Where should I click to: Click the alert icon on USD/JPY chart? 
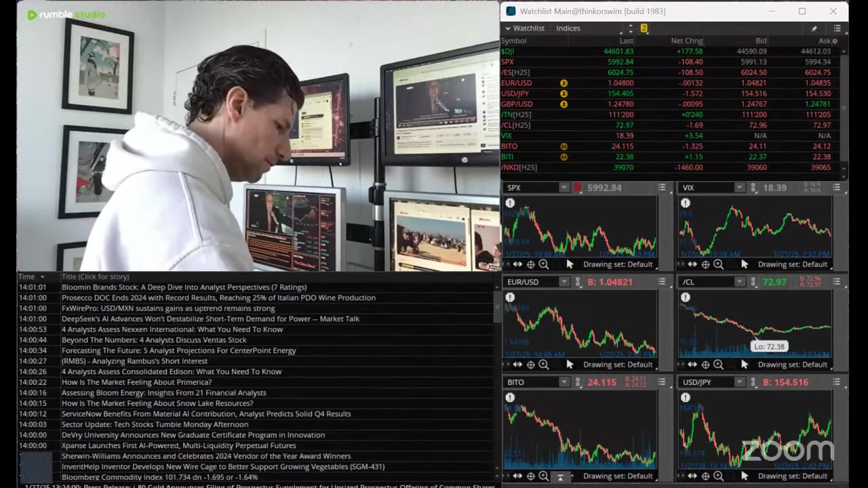point(686,398)
